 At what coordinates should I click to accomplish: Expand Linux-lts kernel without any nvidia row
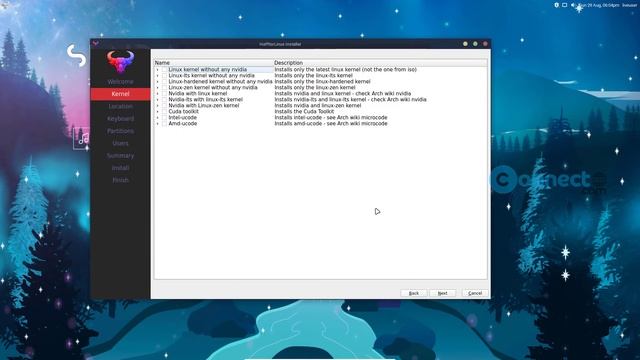click(x=158, y=76)
